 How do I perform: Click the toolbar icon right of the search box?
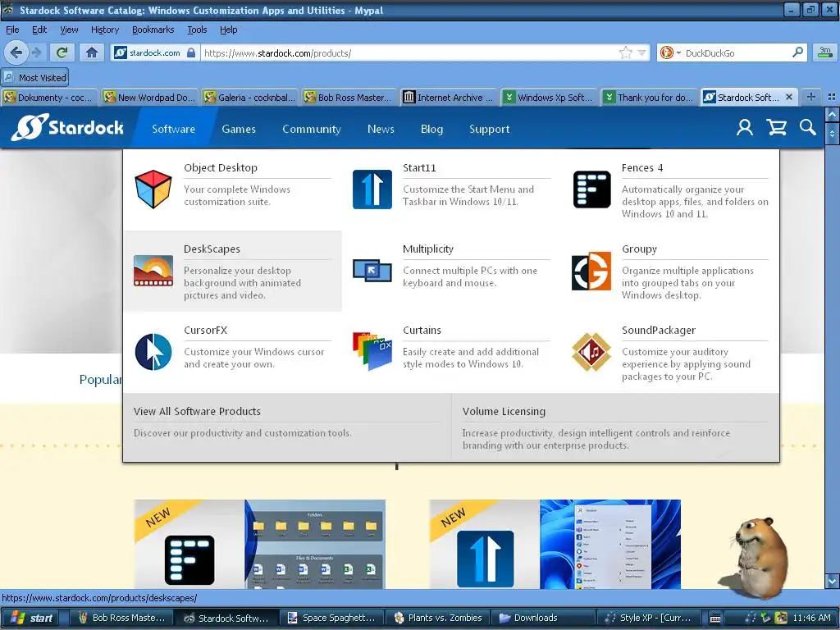(x=825, y=52)
